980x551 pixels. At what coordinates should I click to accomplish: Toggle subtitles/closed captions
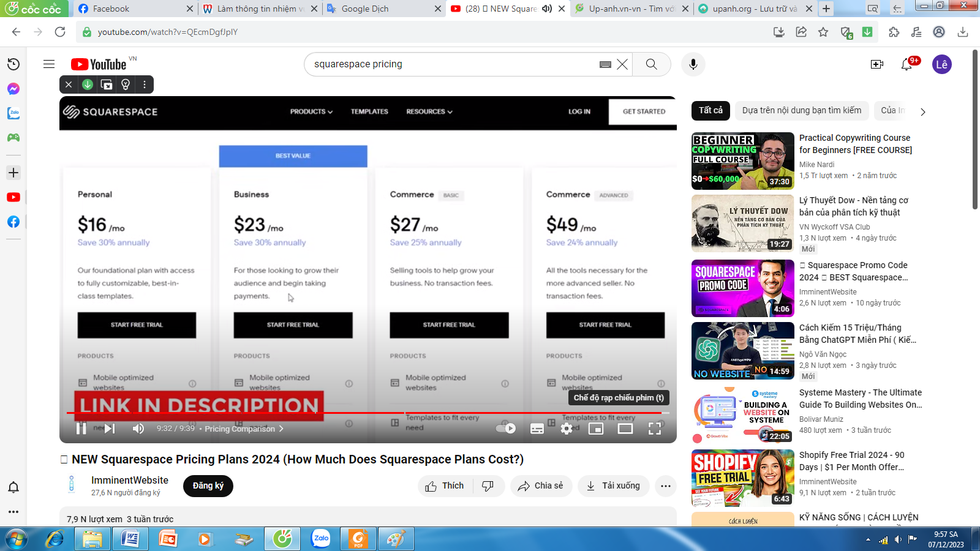click(x=537, y=429)
